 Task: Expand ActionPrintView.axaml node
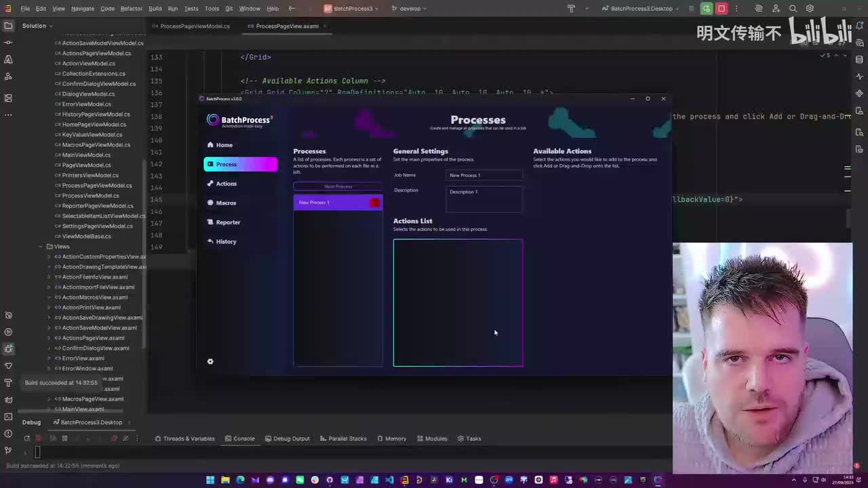49,308
